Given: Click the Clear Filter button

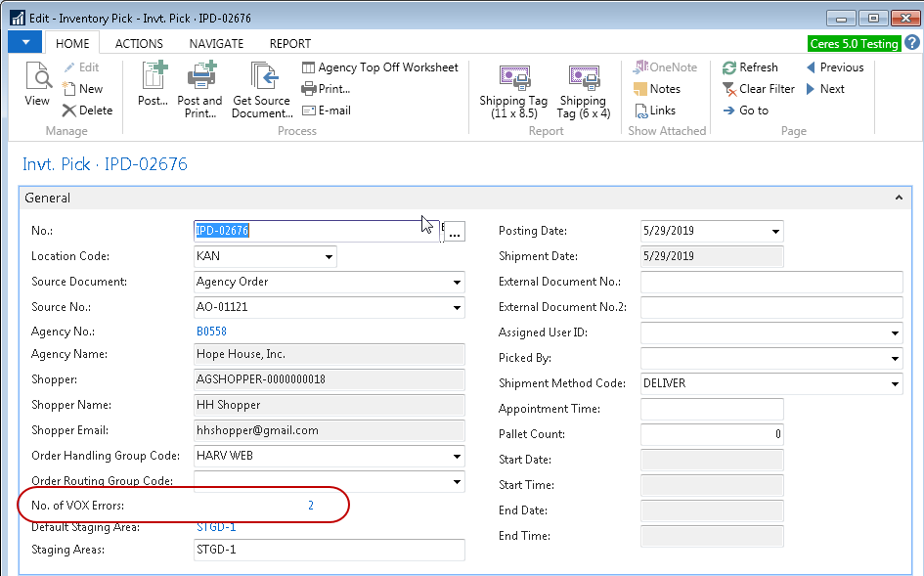Looking at the screenshot, I should [759, 89].
